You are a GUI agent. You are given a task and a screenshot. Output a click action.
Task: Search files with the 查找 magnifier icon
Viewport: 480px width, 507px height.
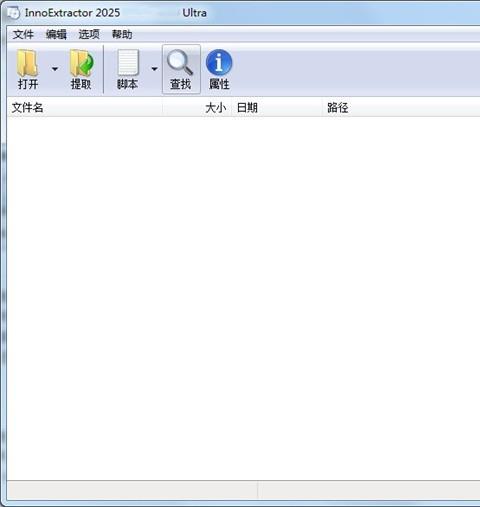pos(181,69)
